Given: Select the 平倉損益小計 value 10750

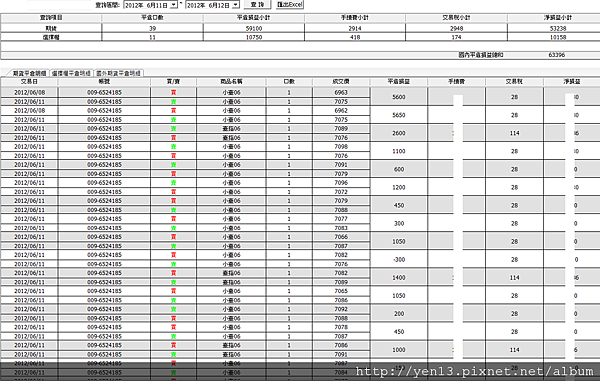Looking at the screenshot, I should click(x=254, y=37).
